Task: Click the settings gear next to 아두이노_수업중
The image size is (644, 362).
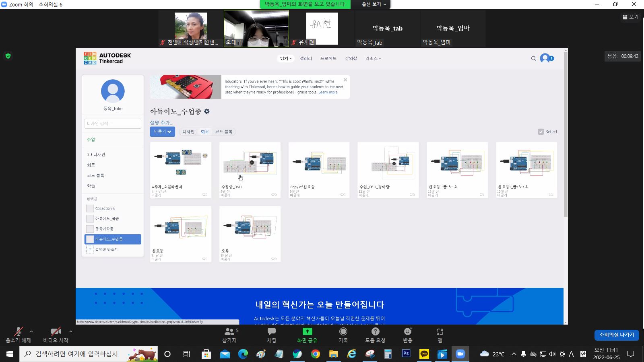Action: coord(207,111)
